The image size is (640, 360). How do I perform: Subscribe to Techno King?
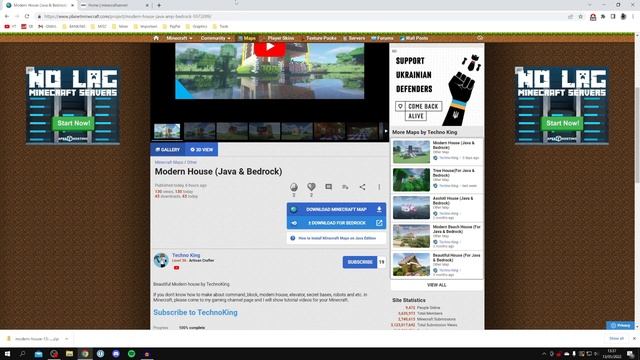[x=360, y=262]
